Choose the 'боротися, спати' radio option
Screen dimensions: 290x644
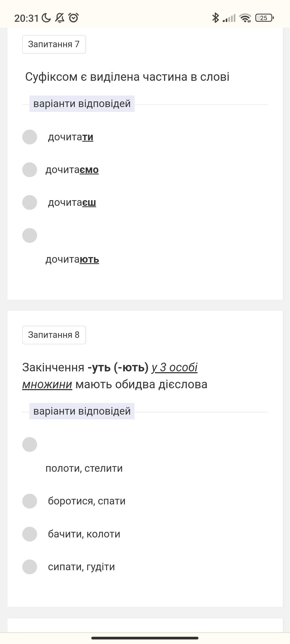click(30, 501)
